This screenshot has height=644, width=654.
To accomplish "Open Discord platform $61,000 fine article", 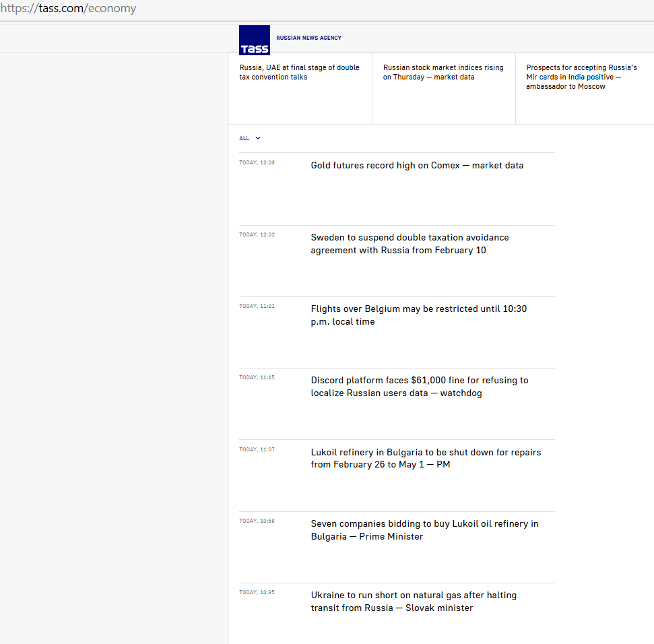I will click(419, 387).
